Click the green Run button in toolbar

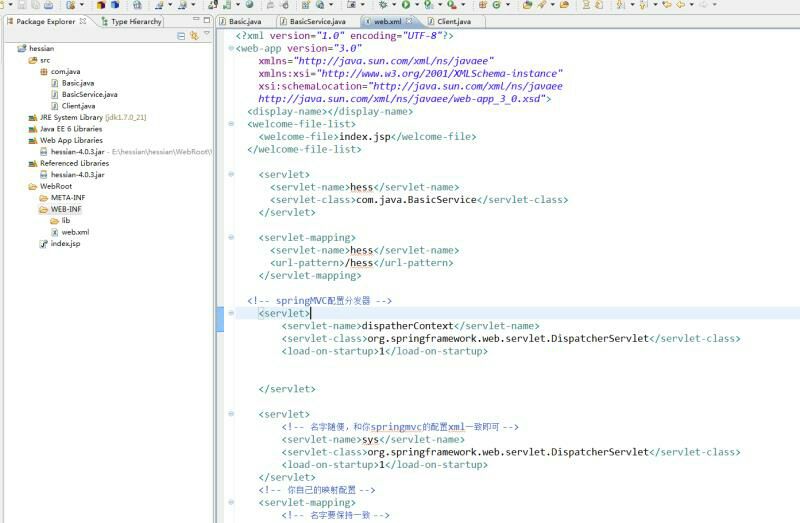405,5
